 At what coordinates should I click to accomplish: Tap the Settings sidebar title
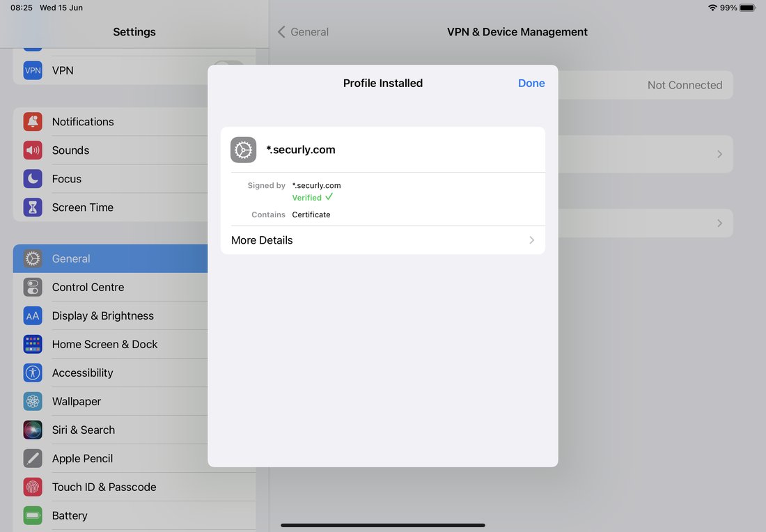134,32
